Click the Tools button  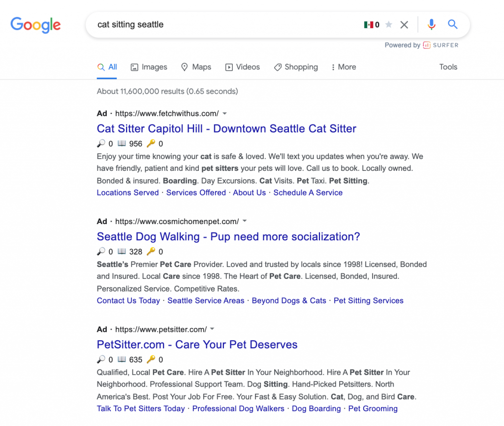click(448, 67)
